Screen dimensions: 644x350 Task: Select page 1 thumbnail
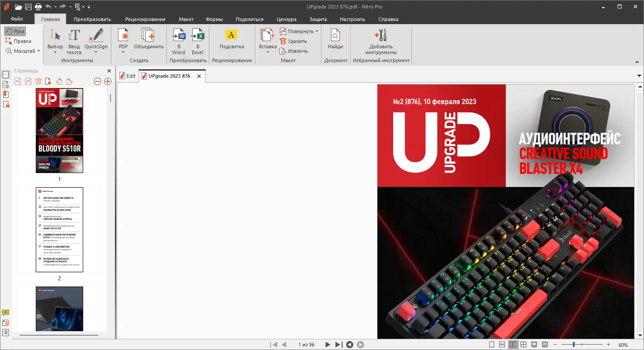click(59, 131)
